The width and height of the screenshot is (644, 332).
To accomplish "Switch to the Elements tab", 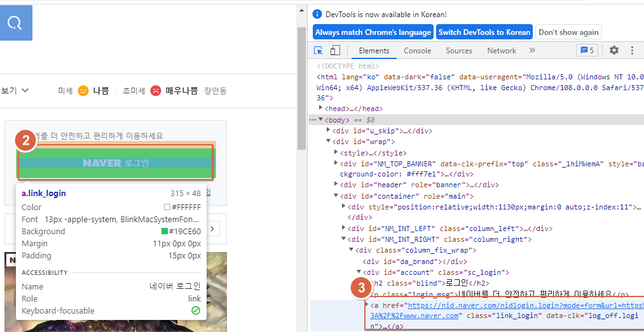I will (x=374, y=50).
